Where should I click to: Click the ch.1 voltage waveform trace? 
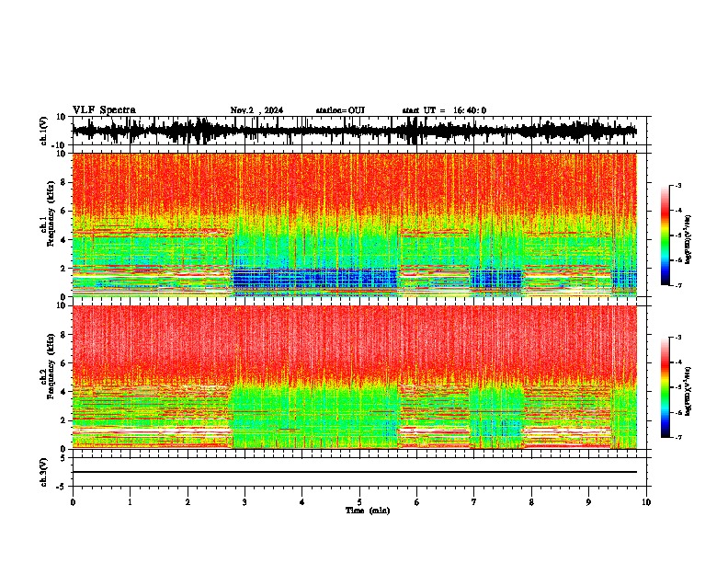355,131
